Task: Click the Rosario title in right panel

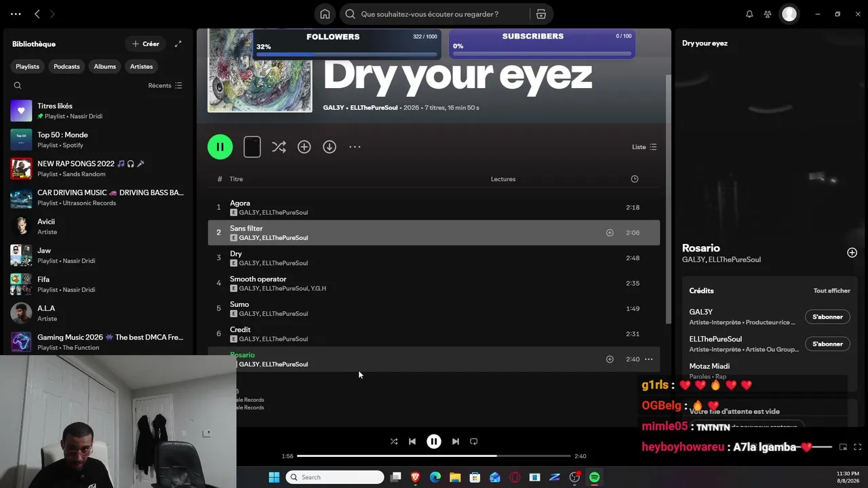Action: pyautogui.click(x=701, y=248)
